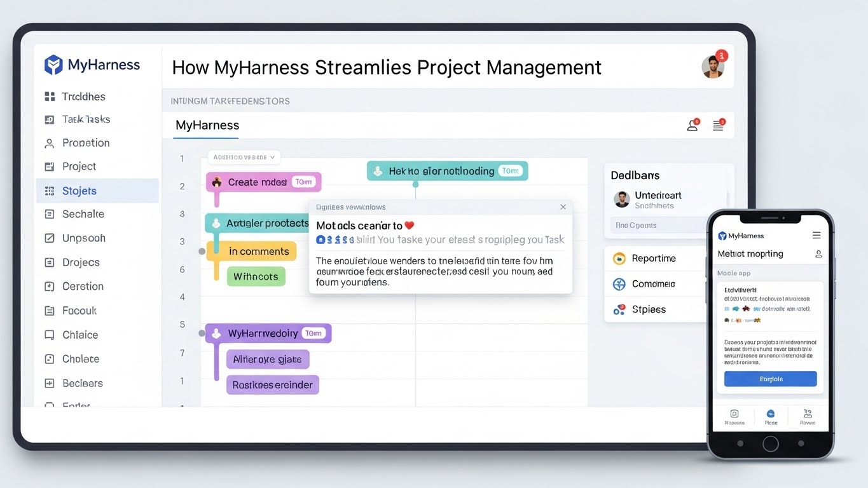Select the Comomeig globe icon
This screenshot has width=868, height=488.
point(619,284)
